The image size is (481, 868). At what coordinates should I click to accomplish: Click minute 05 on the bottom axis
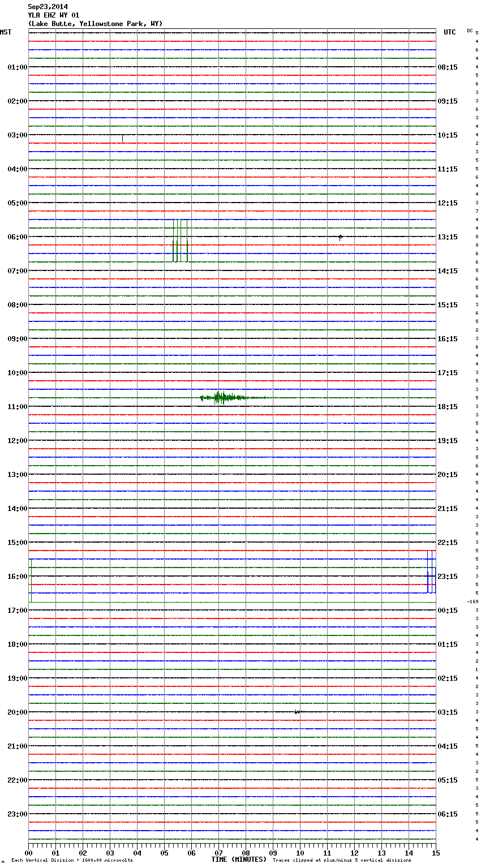point(164,853)
